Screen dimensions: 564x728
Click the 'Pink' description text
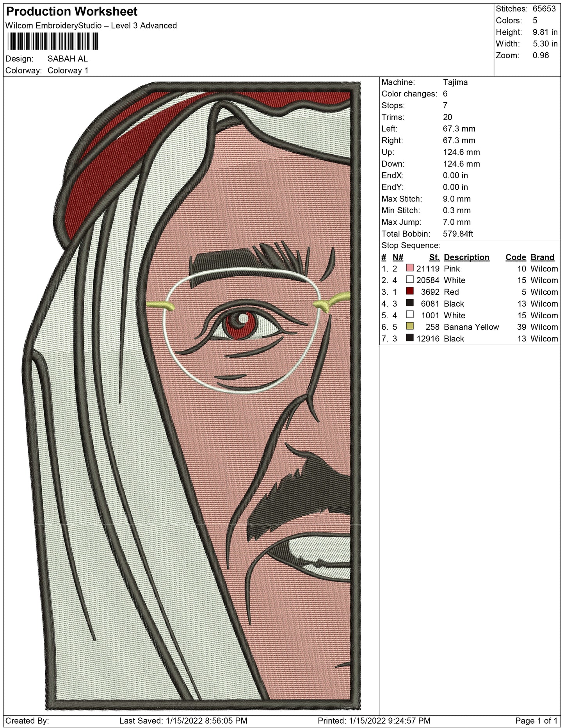452,269
